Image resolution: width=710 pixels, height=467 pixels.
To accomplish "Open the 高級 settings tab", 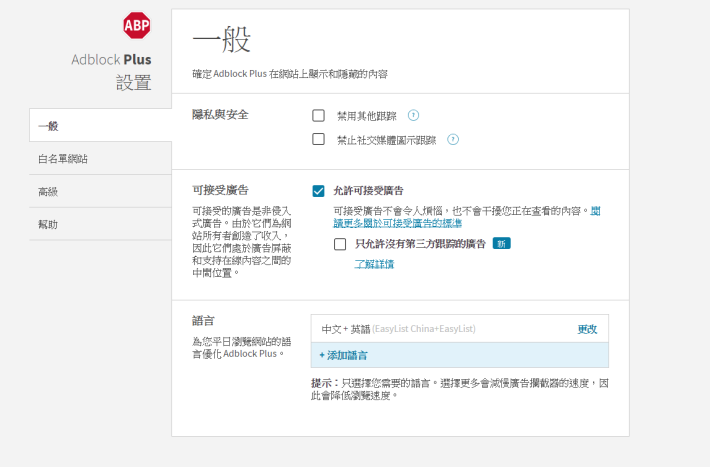I will pos(101,192).
